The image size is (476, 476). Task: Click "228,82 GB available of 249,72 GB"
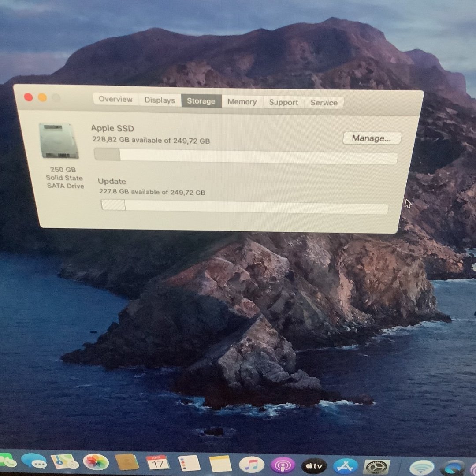pos(151,140)
